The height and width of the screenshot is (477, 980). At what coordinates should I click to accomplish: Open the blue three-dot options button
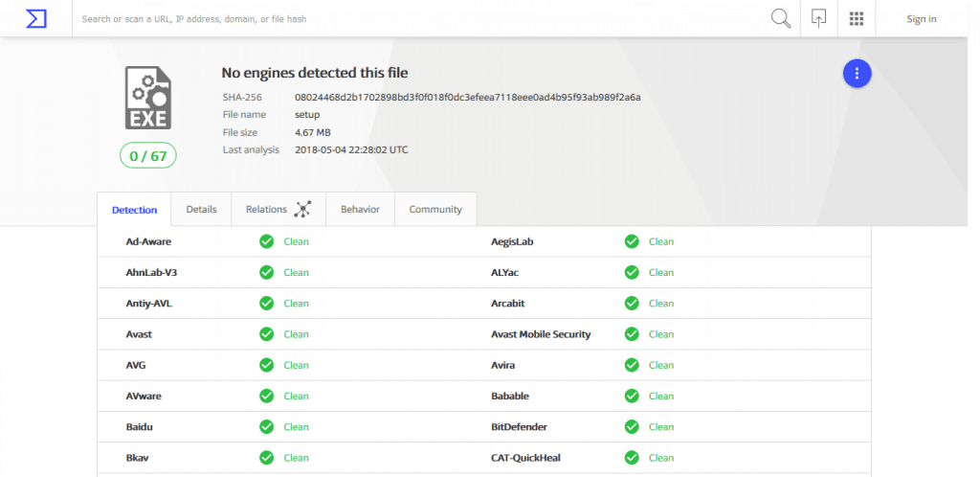857,74
